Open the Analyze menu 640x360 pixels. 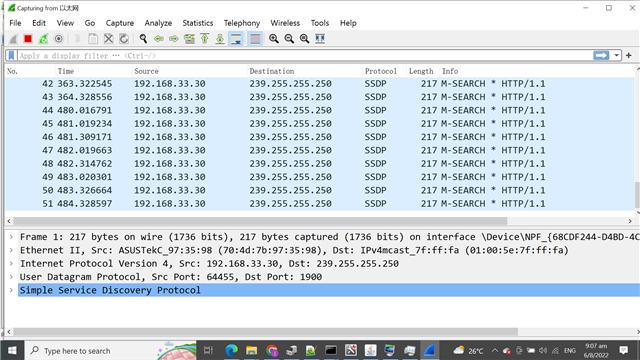[x=158, y=23]
